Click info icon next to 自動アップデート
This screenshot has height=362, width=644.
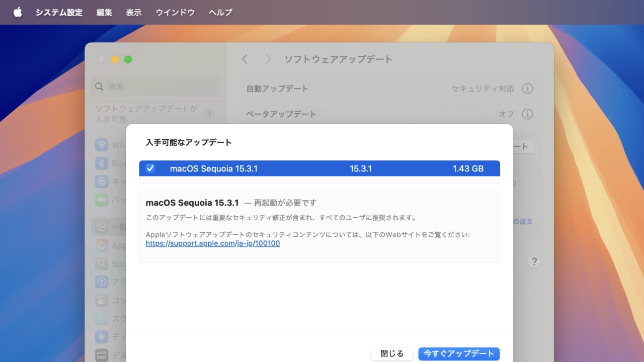527,88
